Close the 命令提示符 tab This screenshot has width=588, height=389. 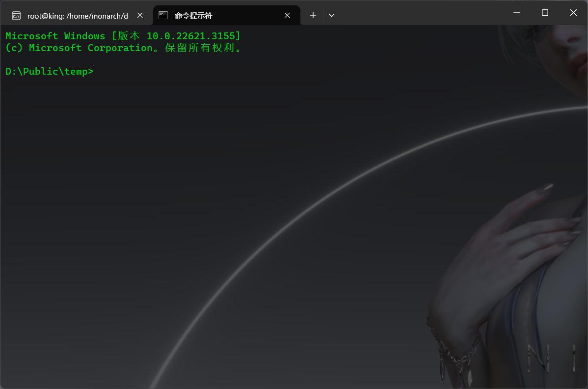coord(287,15)
